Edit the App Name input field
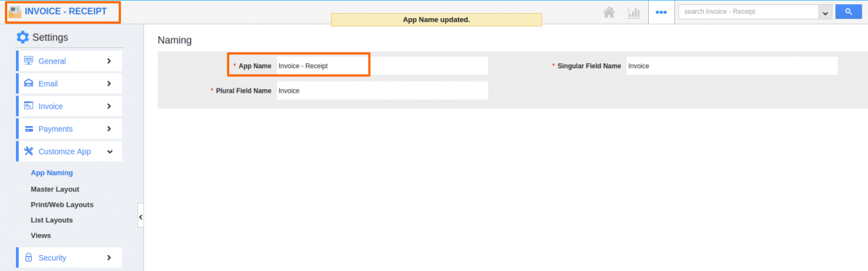This screenshot has height=271, width=868. coord(383,66)
